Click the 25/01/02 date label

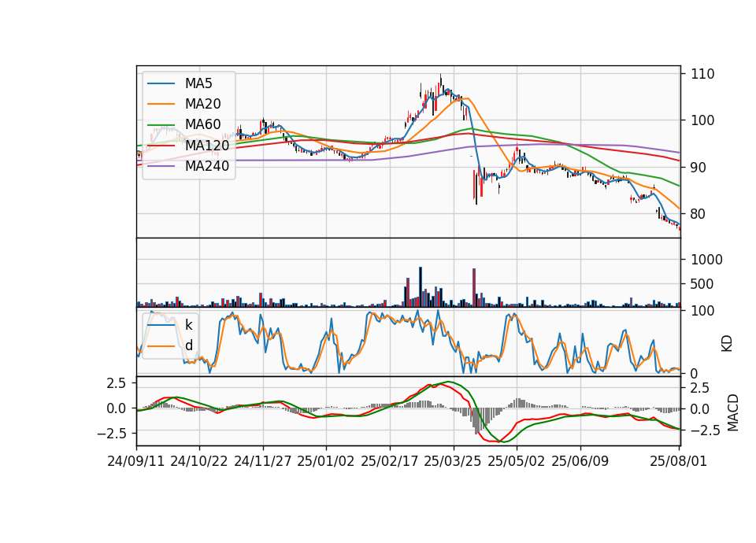[x=326, y=462]
